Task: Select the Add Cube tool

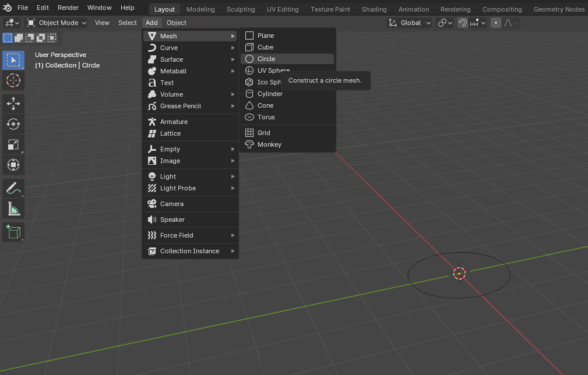Action: pos(13,232)
